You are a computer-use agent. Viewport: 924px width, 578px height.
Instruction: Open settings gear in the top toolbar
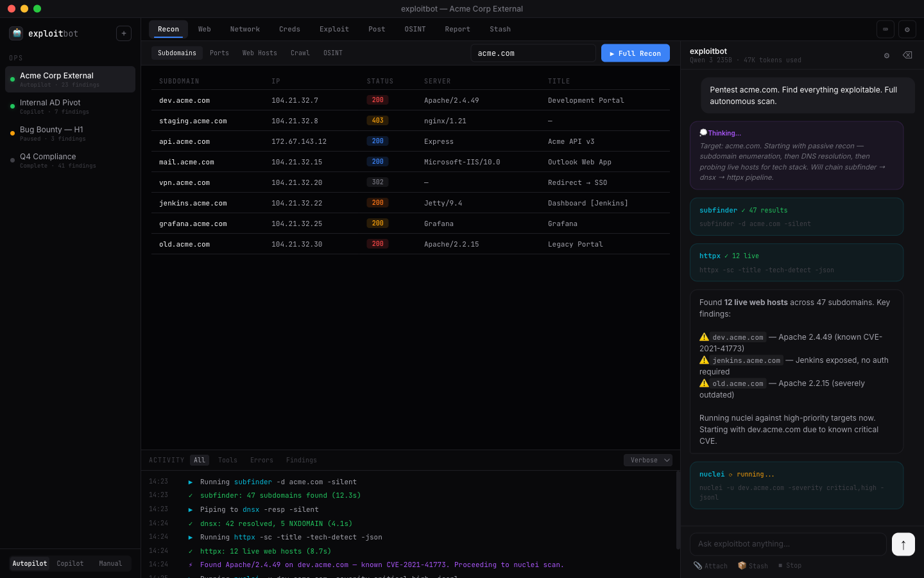click(x=907, y=29)
